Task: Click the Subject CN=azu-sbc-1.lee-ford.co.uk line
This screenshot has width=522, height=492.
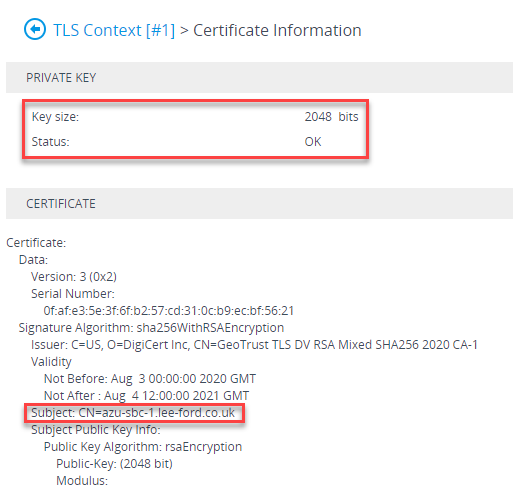Action: click(133, 413)
